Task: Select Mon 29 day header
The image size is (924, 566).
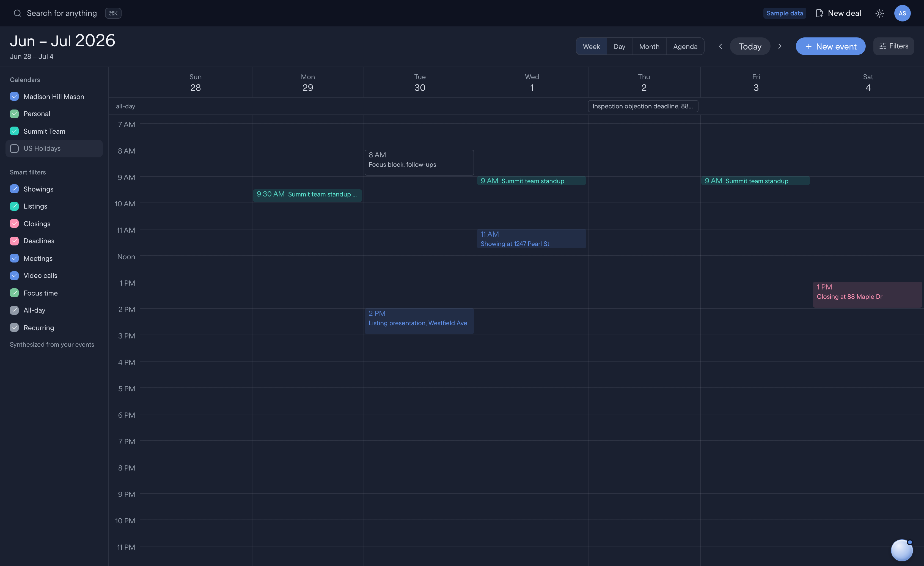Action: click(x=307, y=83)
